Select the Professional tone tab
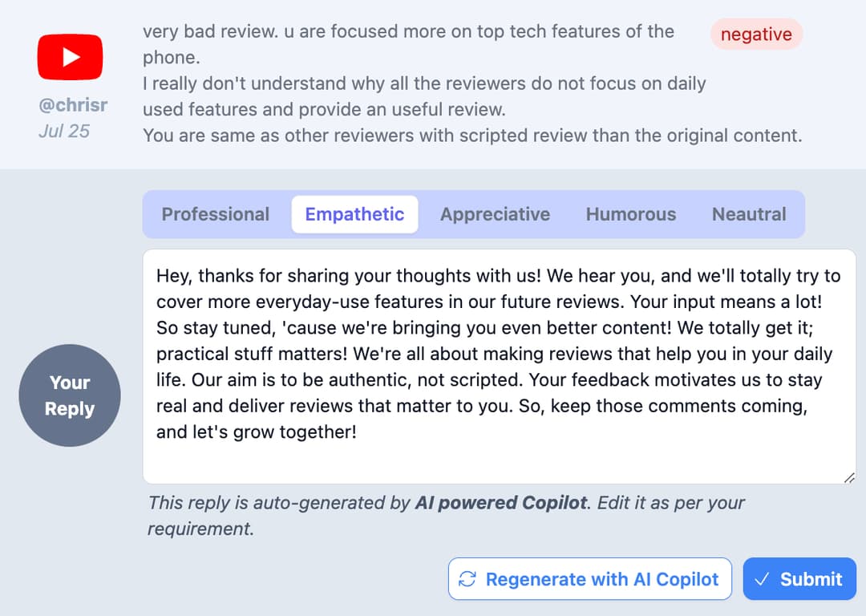This screenshot has height=616, width=866. pyautogui.click(x=216, y=214)
